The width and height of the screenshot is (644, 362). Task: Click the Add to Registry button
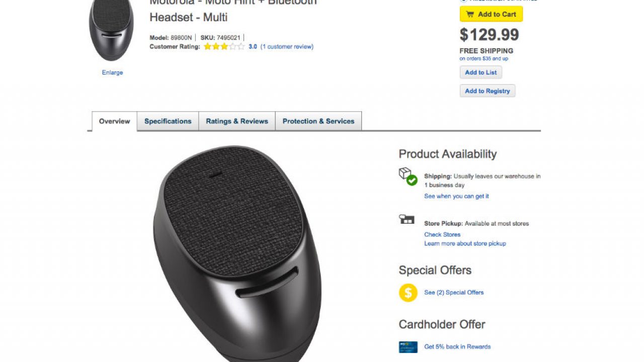coord(487,91)
